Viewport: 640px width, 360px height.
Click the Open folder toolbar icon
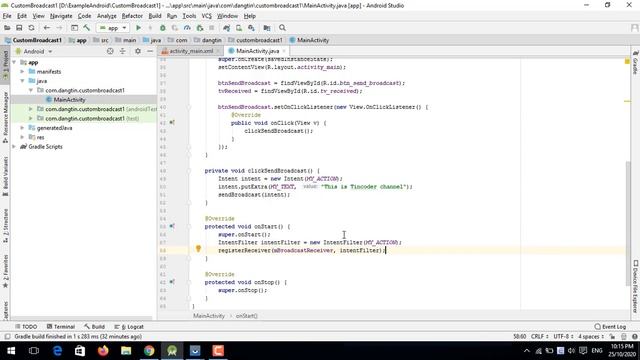7,28
